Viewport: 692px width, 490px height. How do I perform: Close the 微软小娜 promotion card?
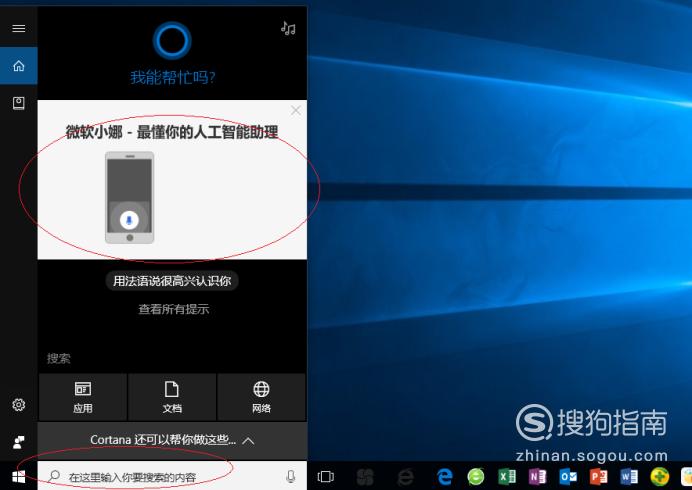click(296, 110)
